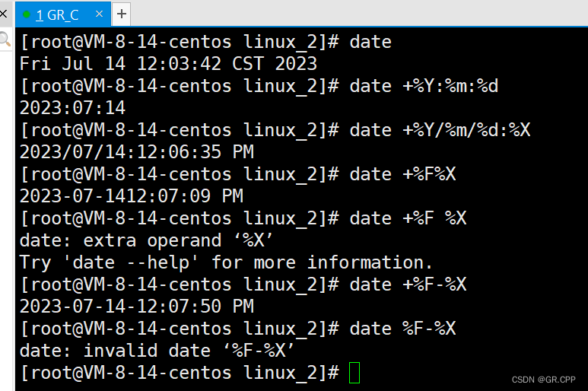Image resolution: width=588 pixels, height=391 pixels.
Task: Click the CSDN @GR.CPP watermark
Action: tap(543, 380)
